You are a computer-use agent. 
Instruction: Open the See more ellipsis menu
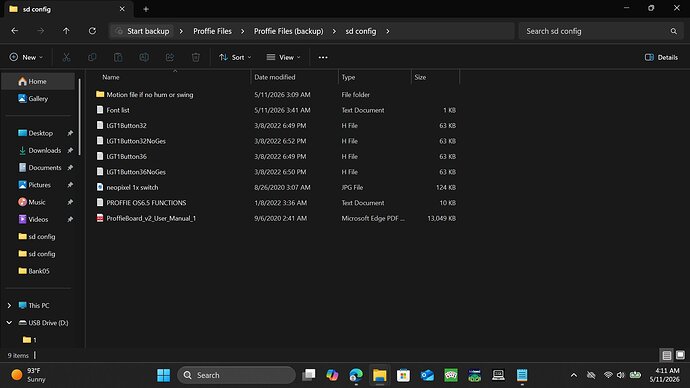323,57
